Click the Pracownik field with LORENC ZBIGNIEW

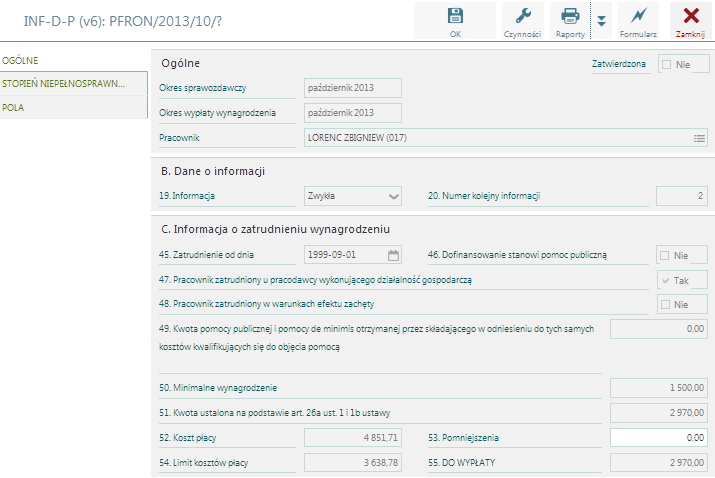tap(506, 138)
